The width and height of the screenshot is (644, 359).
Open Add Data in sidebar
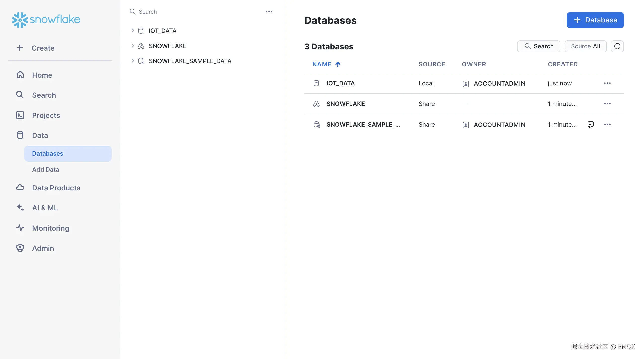46,170
